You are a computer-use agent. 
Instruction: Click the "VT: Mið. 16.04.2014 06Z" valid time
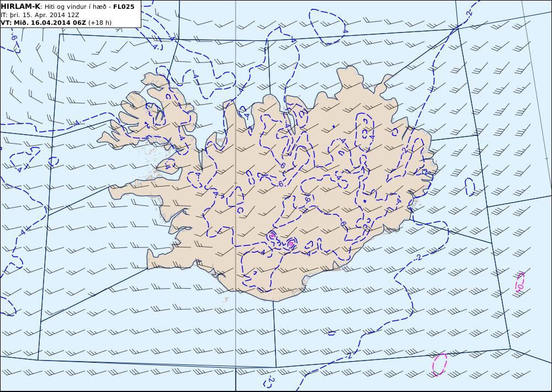(43, 23)
